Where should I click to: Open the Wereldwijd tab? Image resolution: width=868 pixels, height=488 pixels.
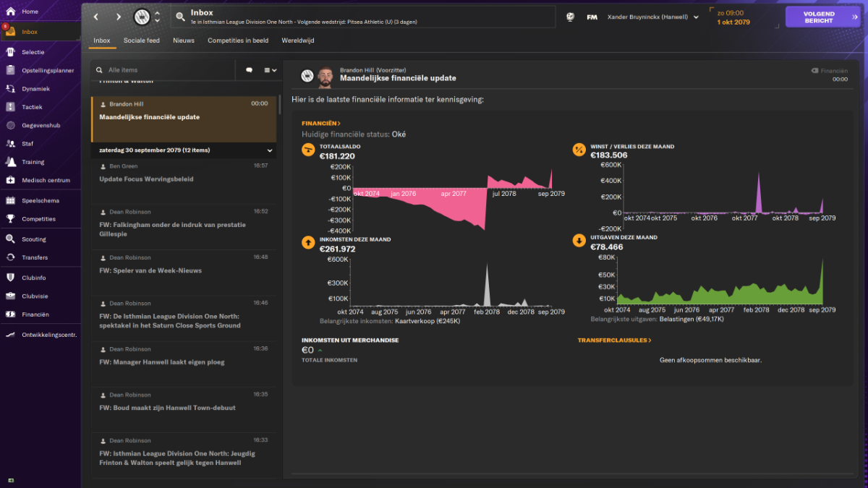298,40
